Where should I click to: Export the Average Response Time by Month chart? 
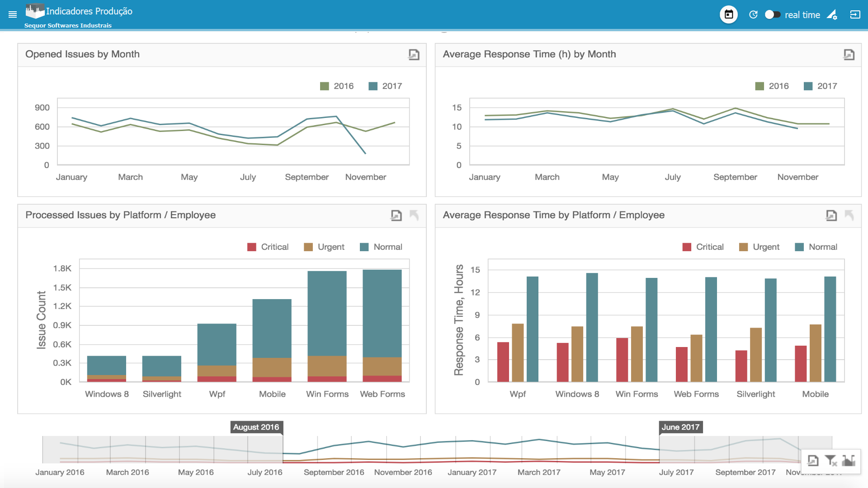coord(849,54)
